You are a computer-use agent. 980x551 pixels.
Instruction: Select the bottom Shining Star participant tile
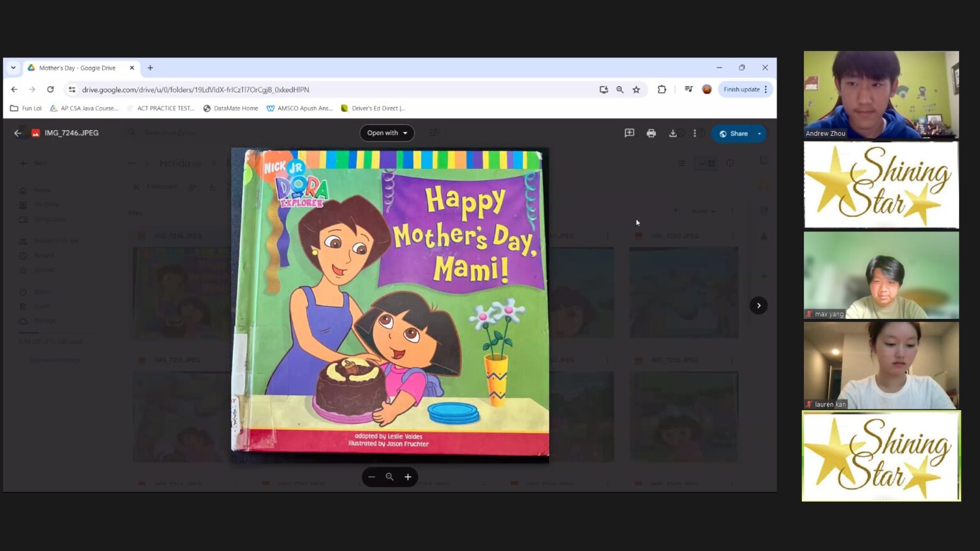(881, 456)
